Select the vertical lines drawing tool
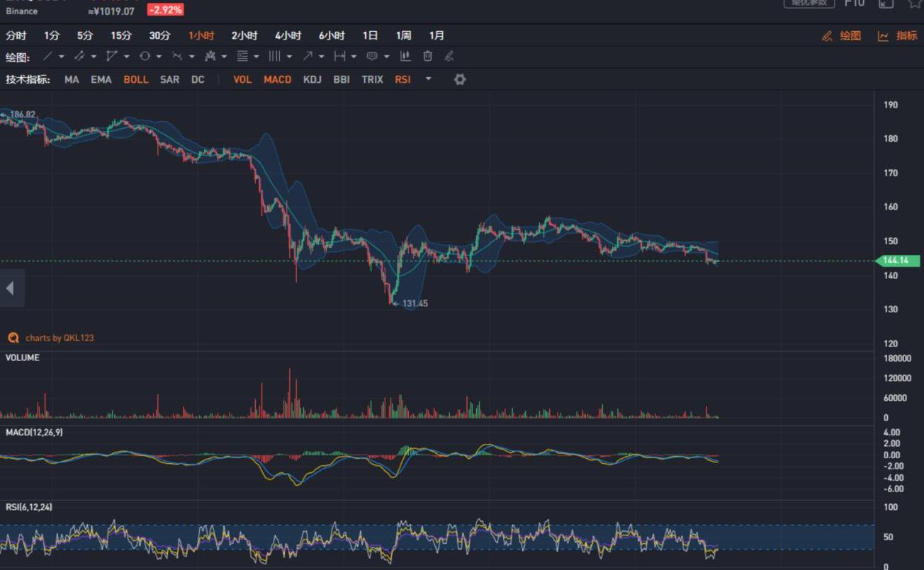The image size is (924, 570). pos(274,57)
